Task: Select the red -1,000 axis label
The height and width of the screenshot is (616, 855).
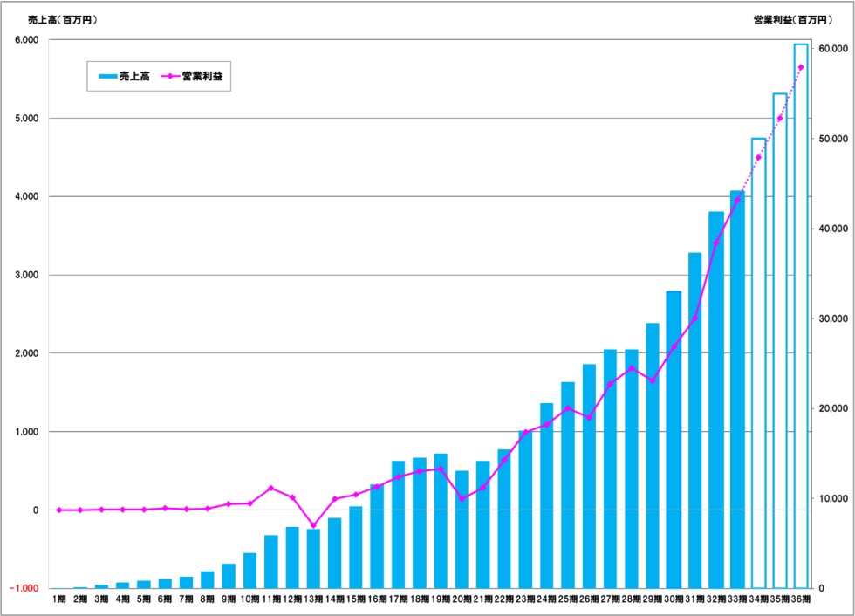Action: pyautogui.click(x=24, y=588)
